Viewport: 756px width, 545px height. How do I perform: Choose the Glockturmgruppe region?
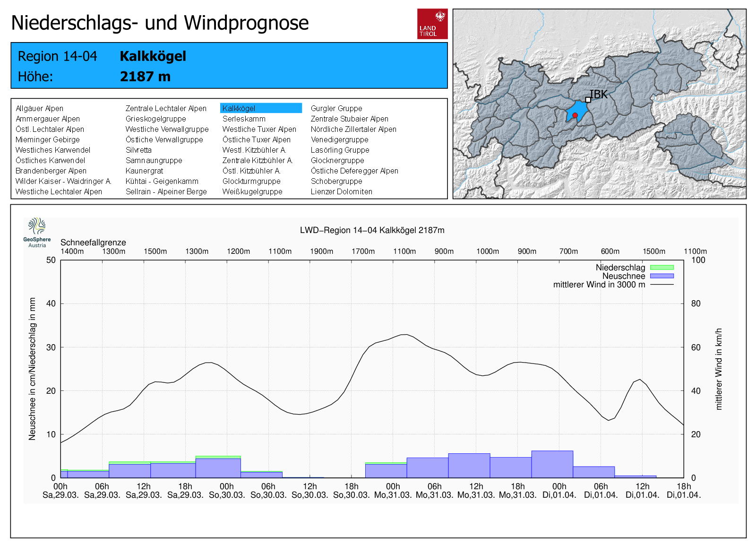pos(251,181)
